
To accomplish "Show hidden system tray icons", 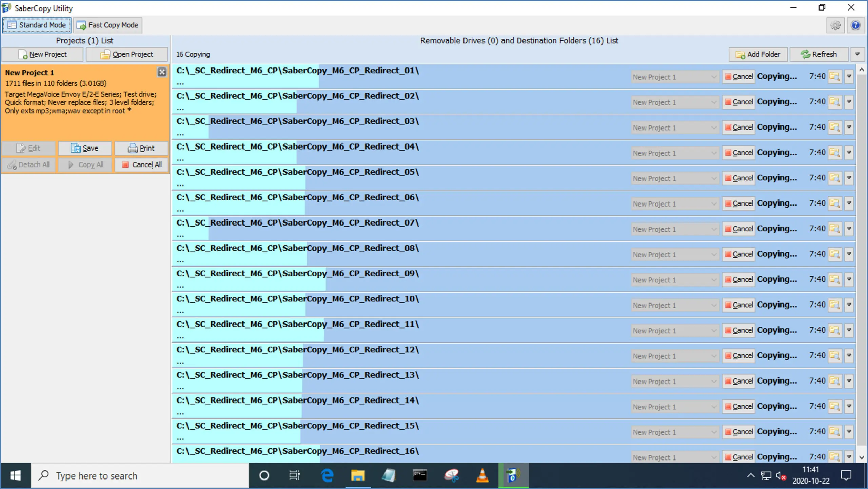I will [x=751, y=476].
